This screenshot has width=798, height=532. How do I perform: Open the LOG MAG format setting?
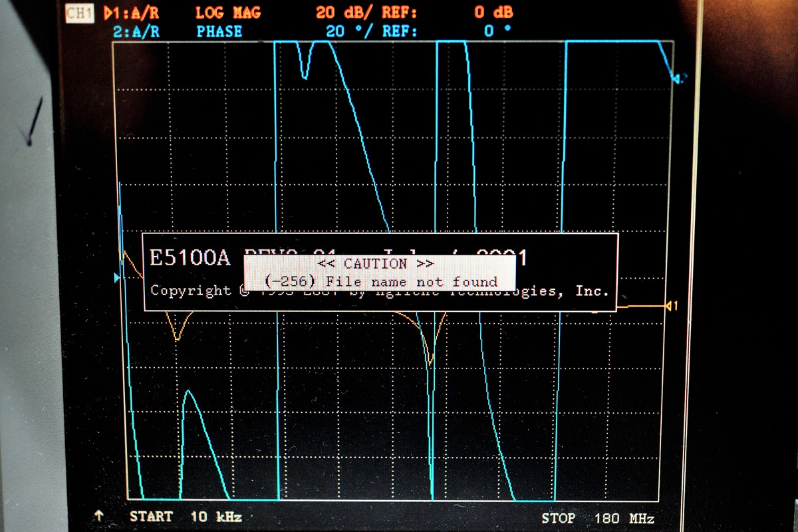[x=228, y=13]
